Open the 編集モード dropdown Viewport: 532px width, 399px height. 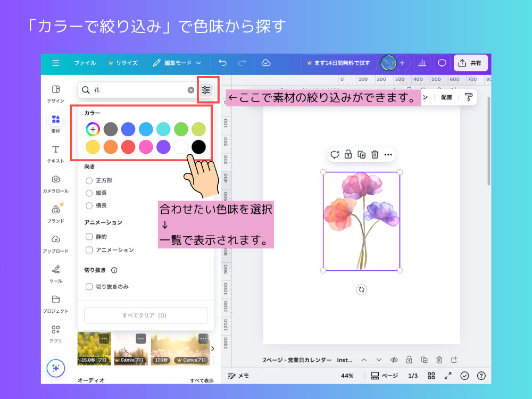click(x=177, y=63)
